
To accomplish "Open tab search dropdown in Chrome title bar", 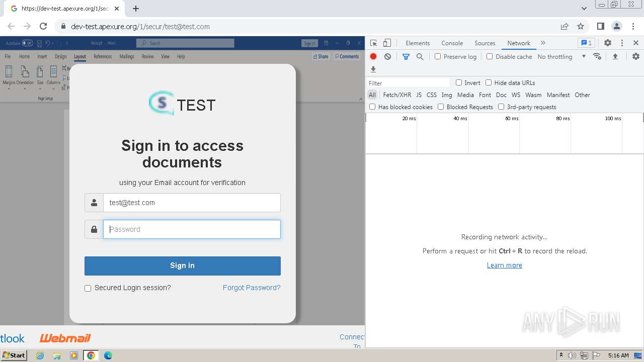I will (584, 8).
